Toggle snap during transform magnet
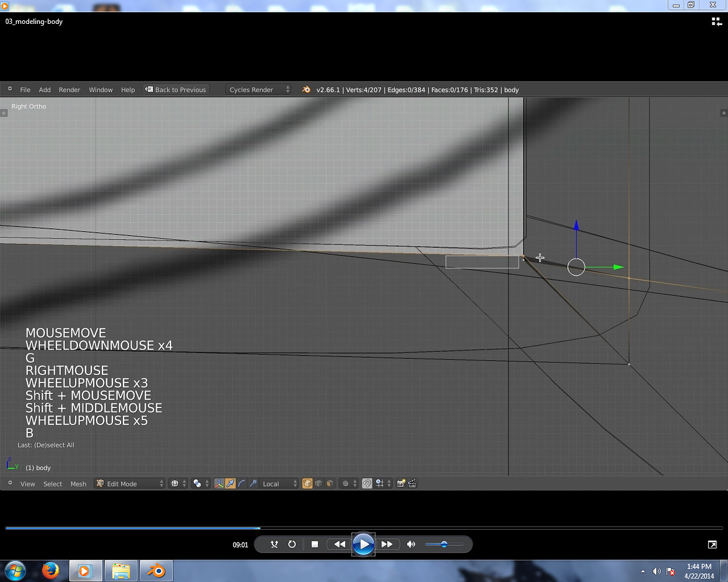This screenshot has width=728, height=582. [367, 484]
